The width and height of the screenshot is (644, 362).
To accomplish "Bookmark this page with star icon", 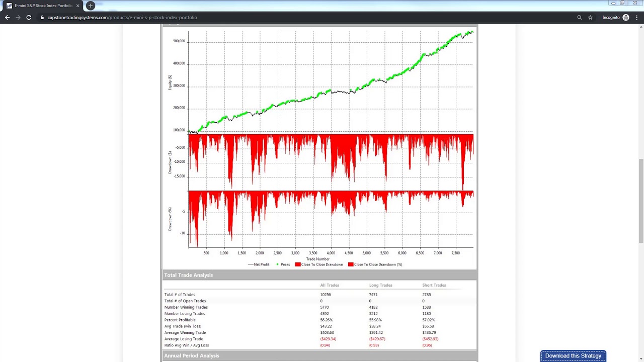I will tap(590, 18).
